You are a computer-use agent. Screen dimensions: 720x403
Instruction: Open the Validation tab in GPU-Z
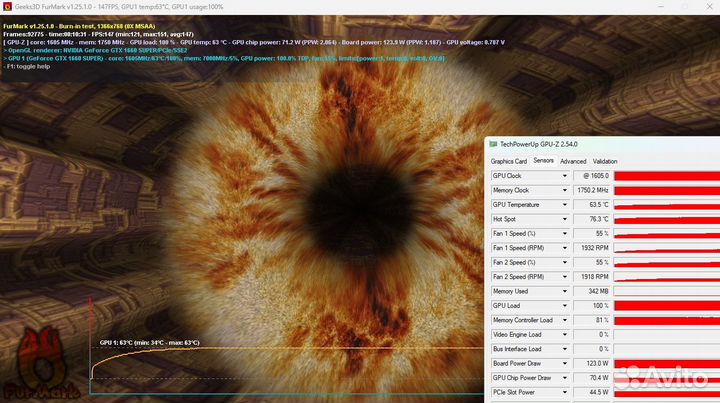(x=605, y=162)
